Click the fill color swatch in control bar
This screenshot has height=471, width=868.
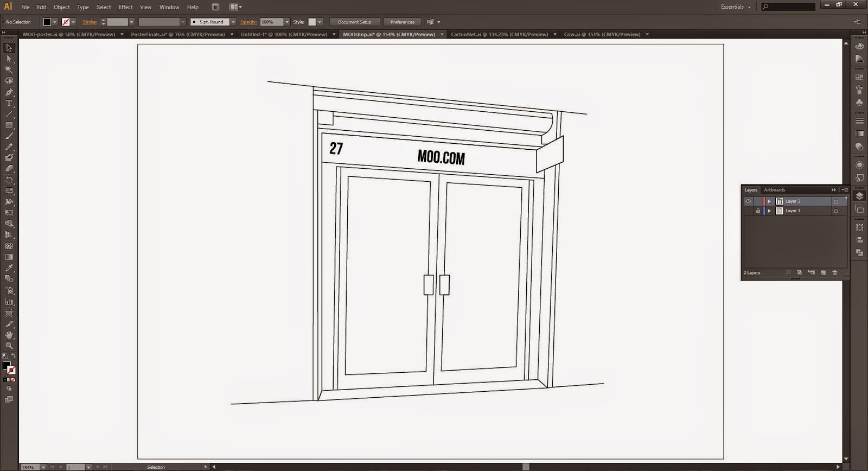pos(47,22)
